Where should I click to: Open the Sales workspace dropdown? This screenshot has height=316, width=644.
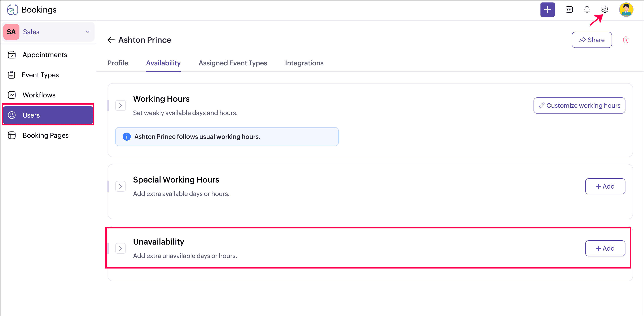pyautogui.click(x=48, y=32)
